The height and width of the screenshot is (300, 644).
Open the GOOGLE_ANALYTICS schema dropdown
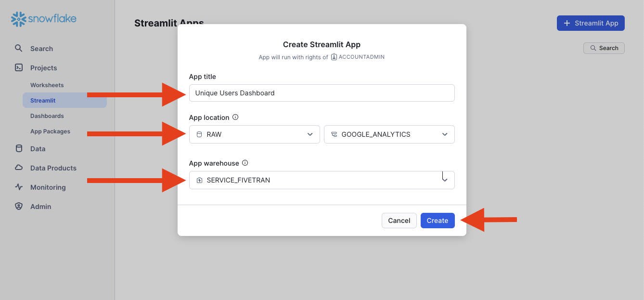pyautogui.click(x=389, y=134)
